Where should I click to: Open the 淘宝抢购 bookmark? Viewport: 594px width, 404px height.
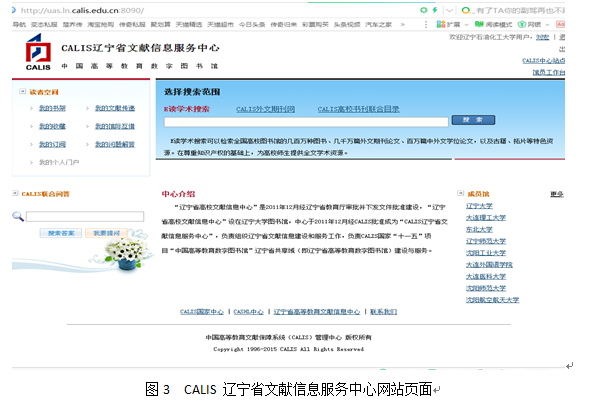(100, 25)
